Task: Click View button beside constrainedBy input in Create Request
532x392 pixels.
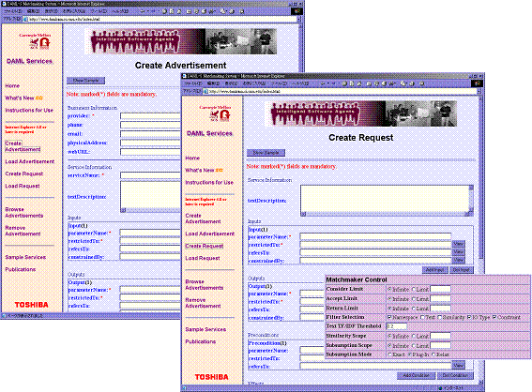Action: [459, 260]
